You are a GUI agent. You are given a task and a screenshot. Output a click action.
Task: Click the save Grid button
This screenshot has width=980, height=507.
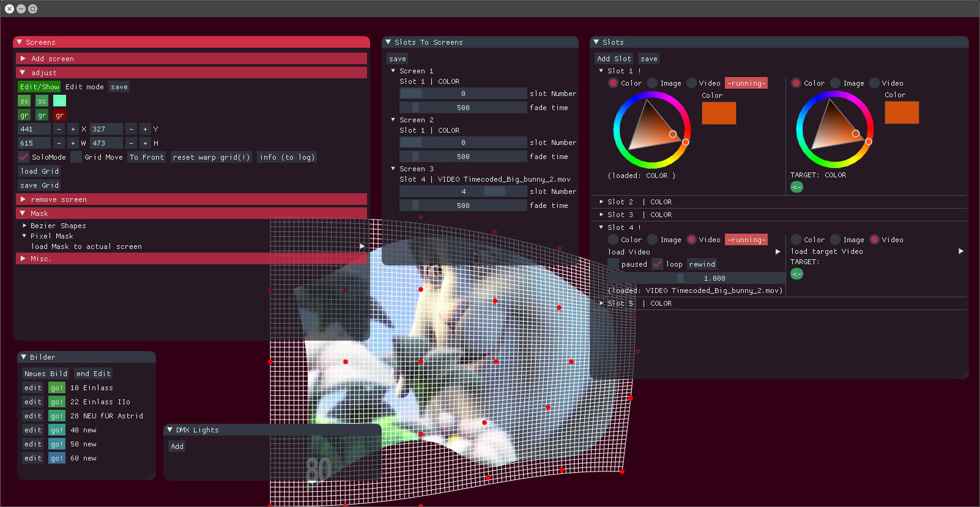[x=39, y=185]
